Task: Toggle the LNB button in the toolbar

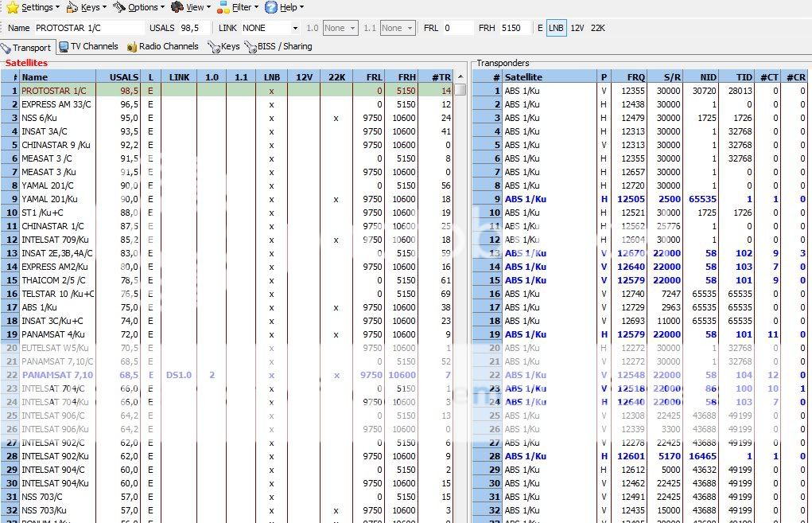Action: [x=556, y=28]
